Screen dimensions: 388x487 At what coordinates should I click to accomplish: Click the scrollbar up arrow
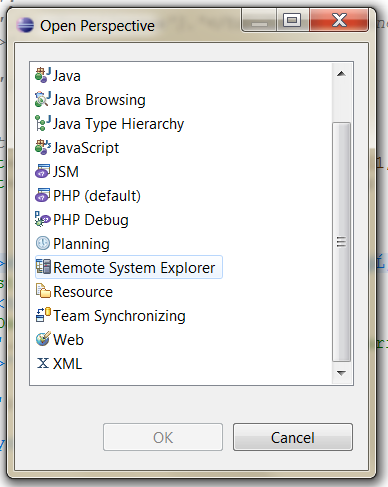pos(341,74)
